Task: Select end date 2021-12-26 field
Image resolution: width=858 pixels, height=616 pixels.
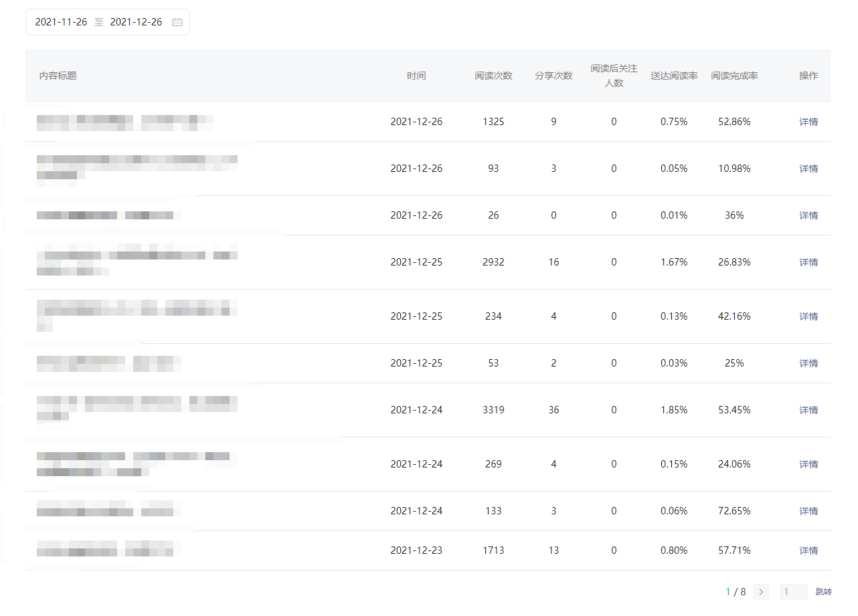Action: pyautogui.click(x=136, y=22)
